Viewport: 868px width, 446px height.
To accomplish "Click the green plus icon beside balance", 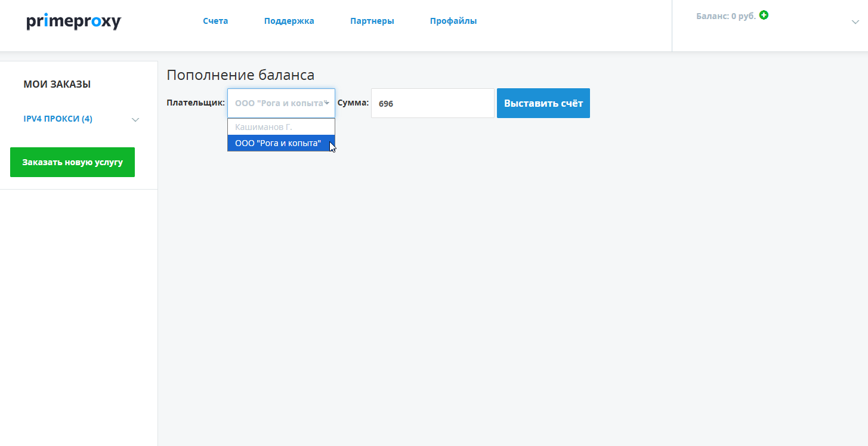I will point(764,15).
